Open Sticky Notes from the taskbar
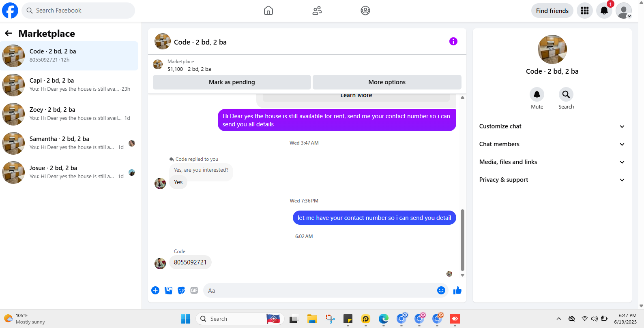The image size is (644, 328). pos(348,319)
